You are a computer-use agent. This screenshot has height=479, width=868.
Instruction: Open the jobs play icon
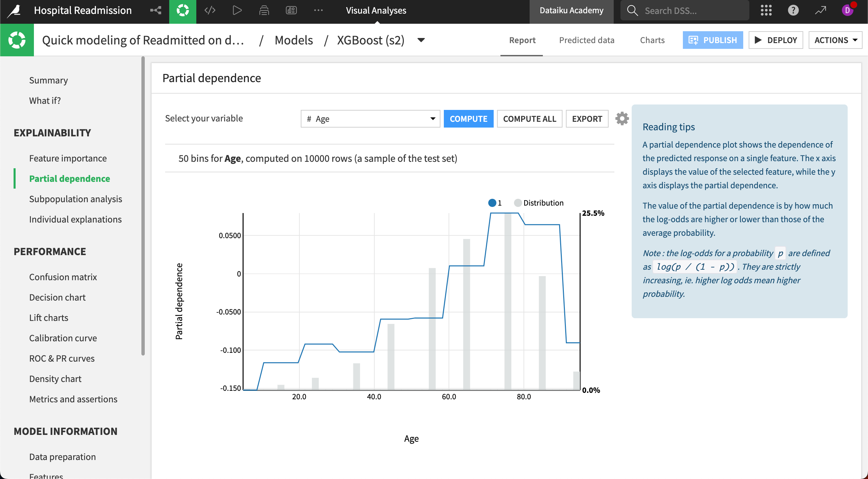pos(237,10)
